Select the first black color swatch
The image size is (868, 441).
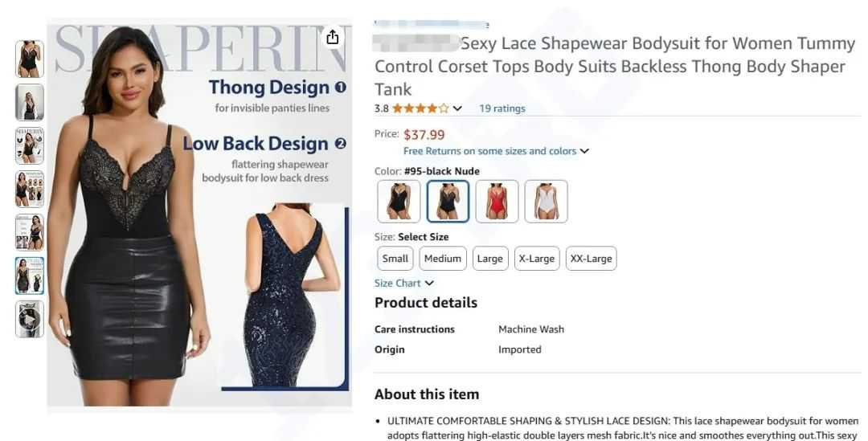pyautogui.click(x=399, y=202)
